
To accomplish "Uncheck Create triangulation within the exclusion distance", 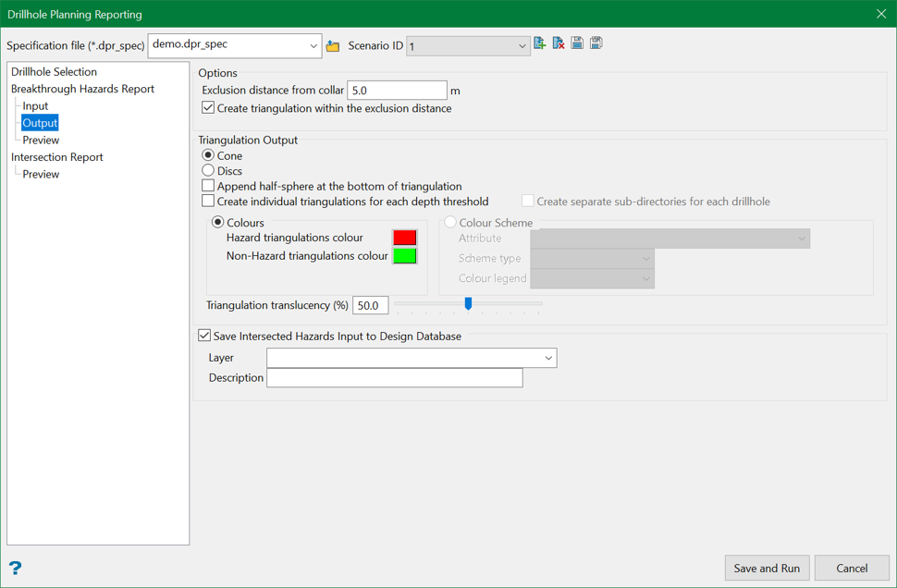I will pos(208,108).
